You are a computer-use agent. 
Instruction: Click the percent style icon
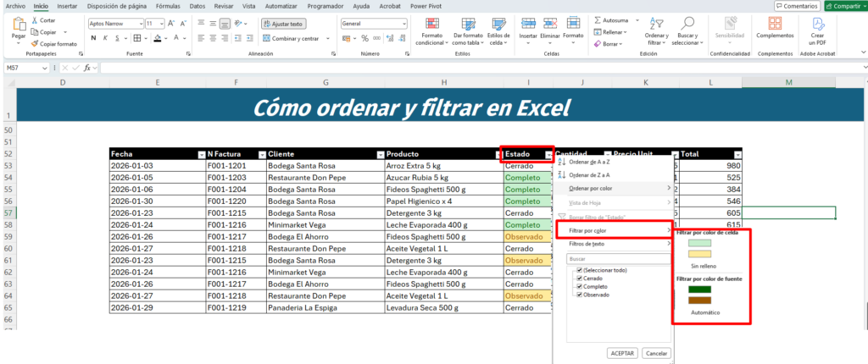coord(364,38)
